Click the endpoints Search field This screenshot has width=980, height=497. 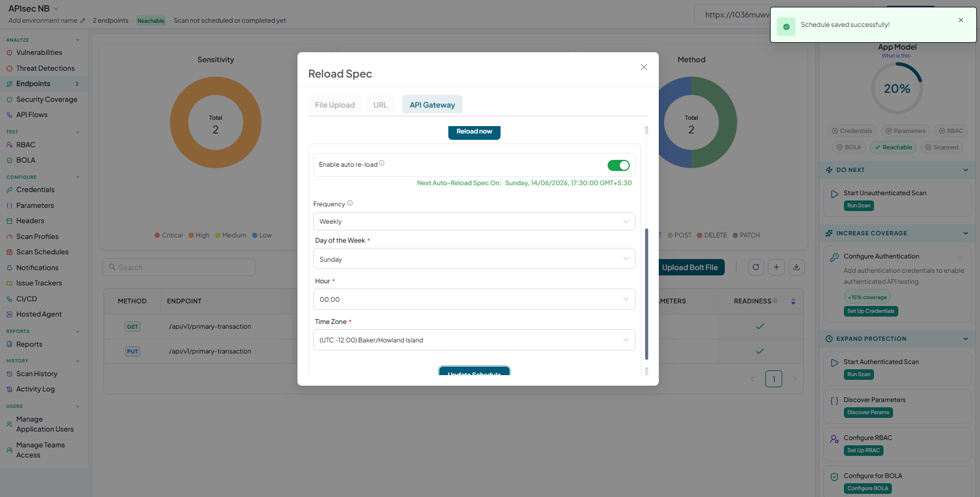click(179, 267)
